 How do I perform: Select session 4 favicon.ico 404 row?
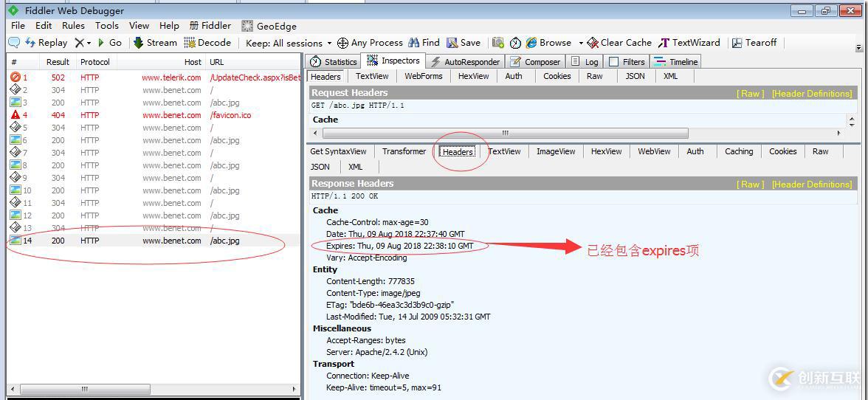(154, 115)
